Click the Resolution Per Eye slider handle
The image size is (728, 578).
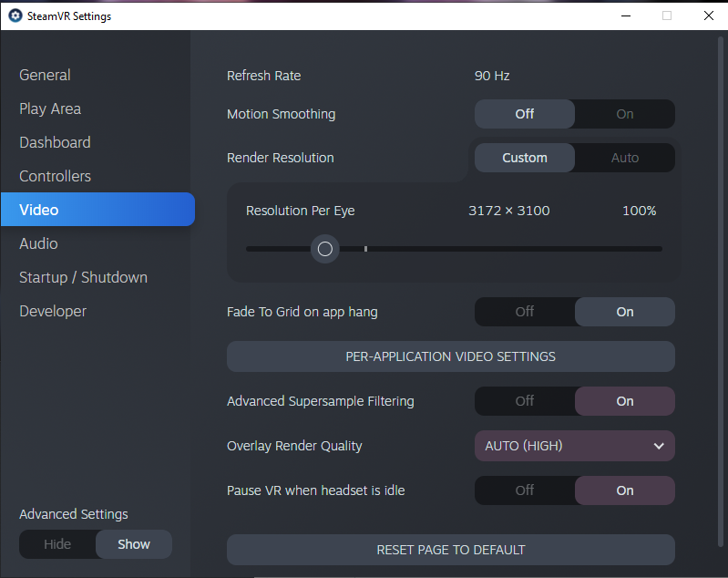[325, 249]
